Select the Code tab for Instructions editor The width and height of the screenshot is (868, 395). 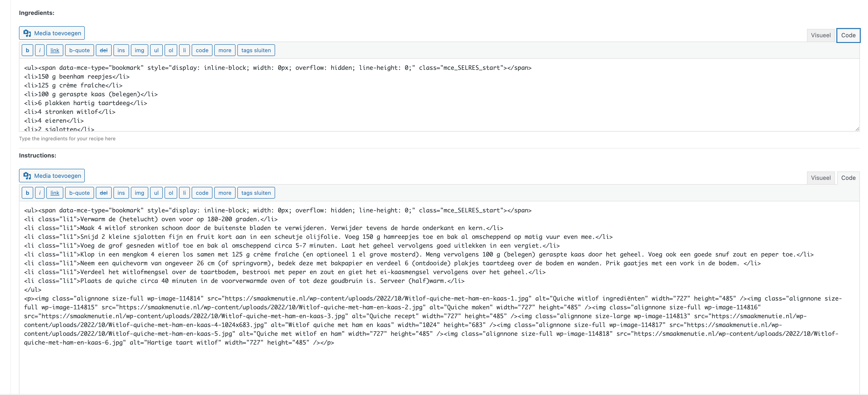(848, 178)
